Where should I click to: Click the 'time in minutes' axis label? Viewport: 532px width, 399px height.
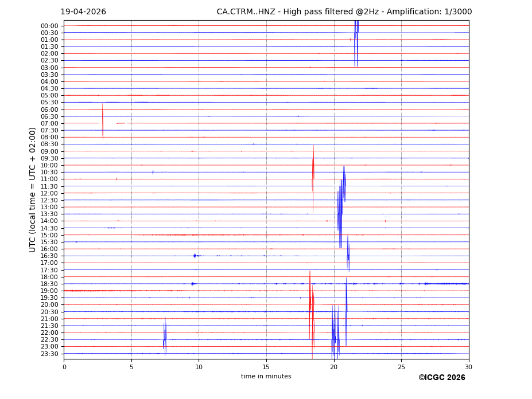click(266, 377)
